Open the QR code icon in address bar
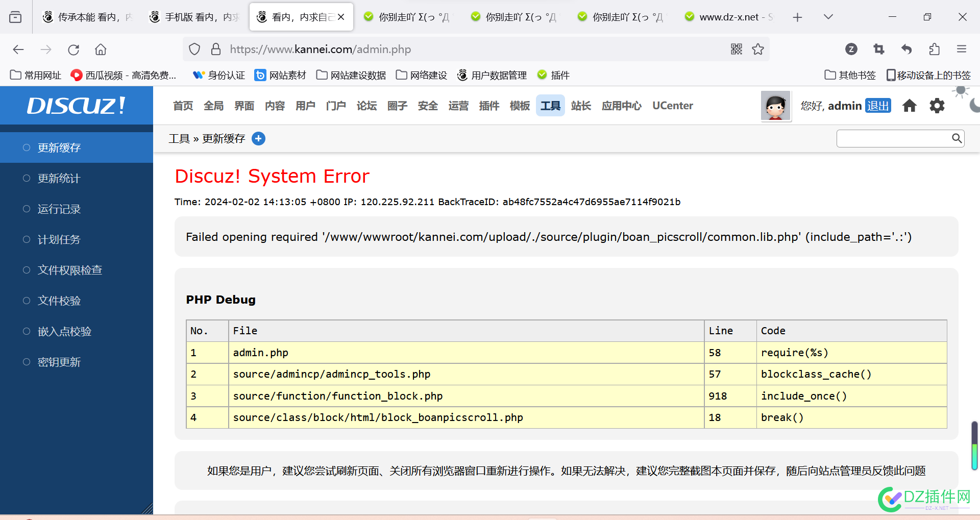 pos(736,49)
